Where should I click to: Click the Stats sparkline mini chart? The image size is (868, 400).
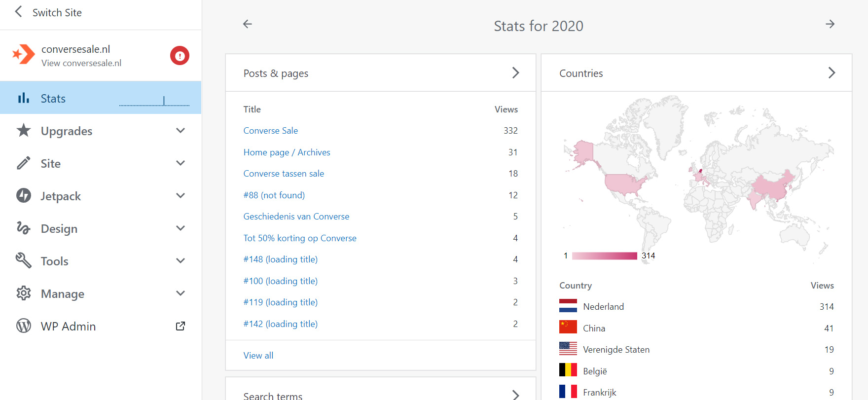pos(154,101)
